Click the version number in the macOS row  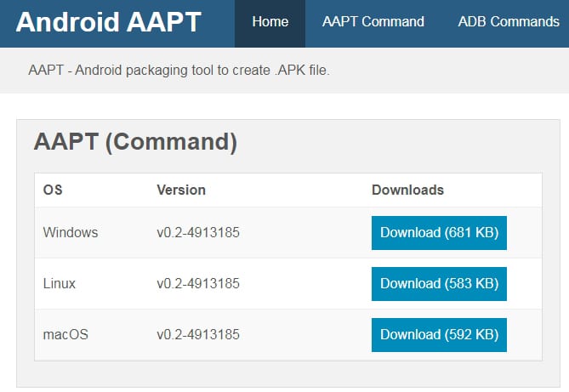pos(198,335)
